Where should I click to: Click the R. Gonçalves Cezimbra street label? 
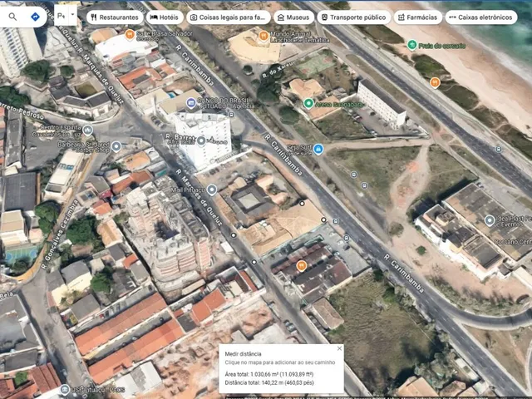59,234
